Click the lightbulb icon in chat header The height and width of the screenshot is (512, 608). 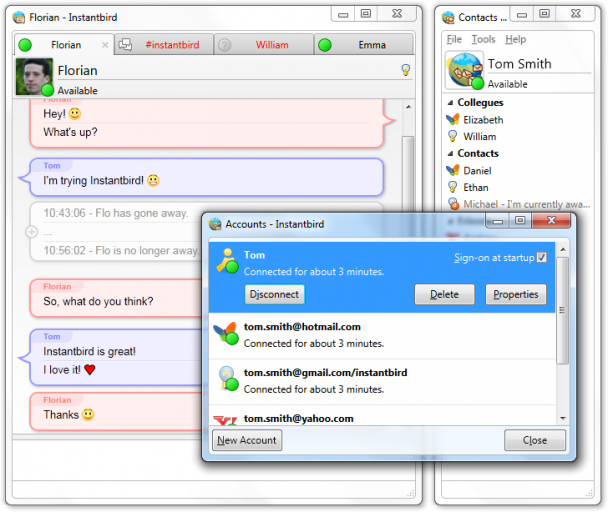pyautogui.click(x=405, y=70)
